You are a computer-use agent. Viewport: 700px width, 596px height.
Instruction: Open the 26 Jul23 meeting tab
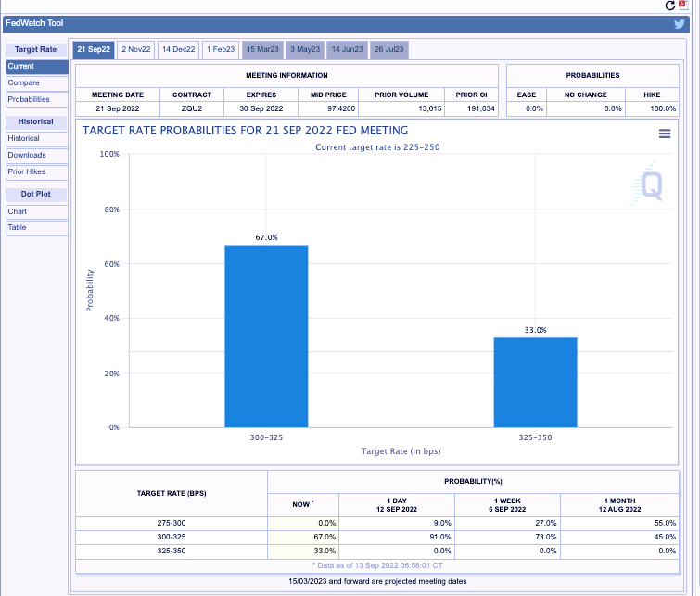(x=389, y=49)
